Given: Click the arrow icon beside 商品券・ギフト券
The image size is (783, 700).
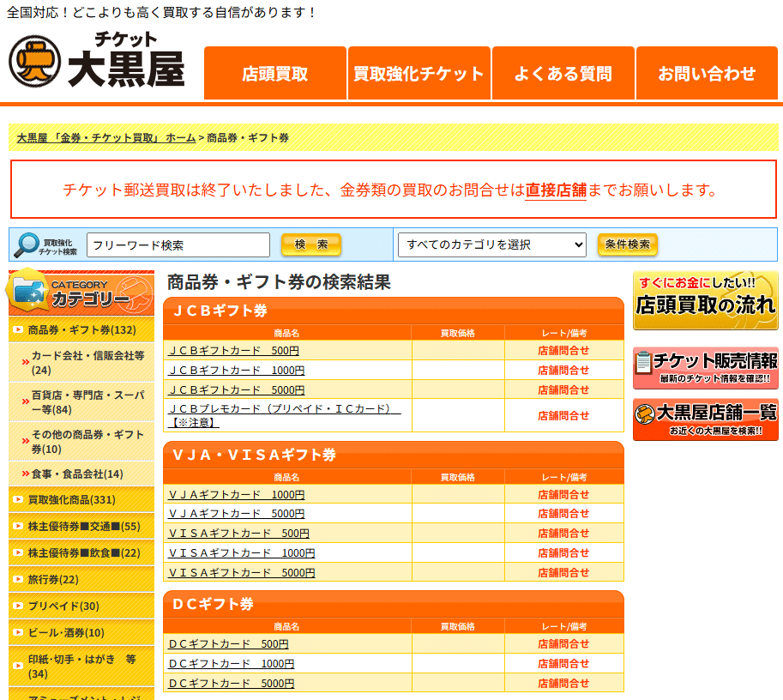Looking at the screenshot, I should 16,329.
